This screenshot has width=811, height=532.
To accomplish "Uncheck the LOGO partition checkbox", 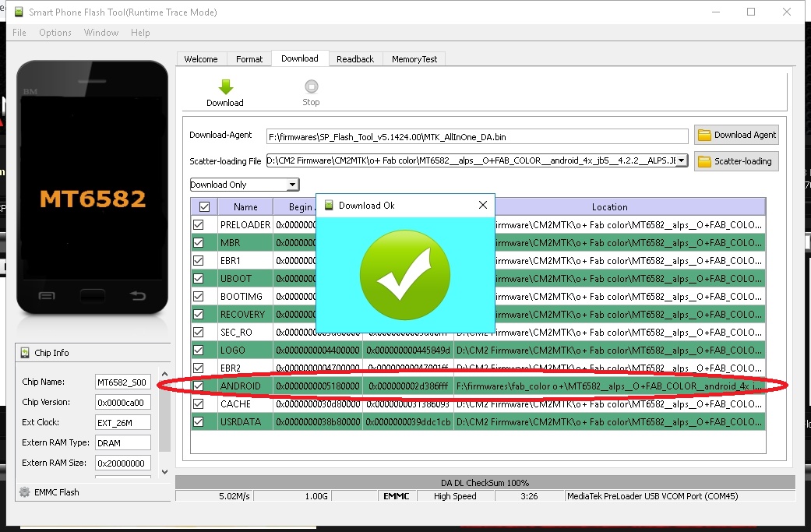I will 198,350.
